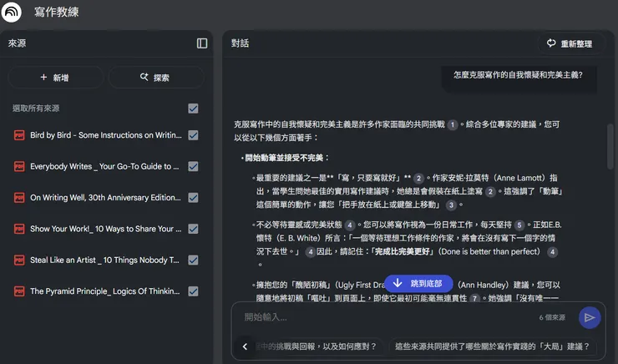The image size is (618, 364).
Task: Click the NotebookLM logo icon
Action: (12, 12)
